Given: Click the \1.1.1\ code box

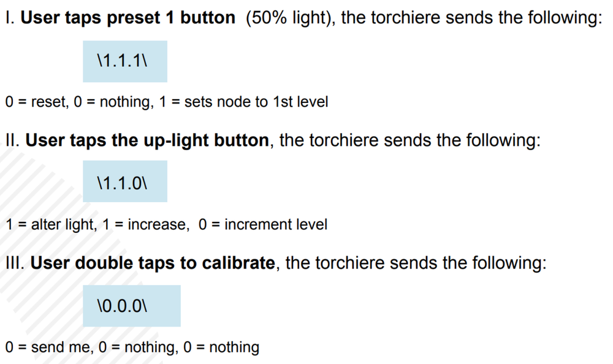Looking at the screenshot, I should 124,61.
